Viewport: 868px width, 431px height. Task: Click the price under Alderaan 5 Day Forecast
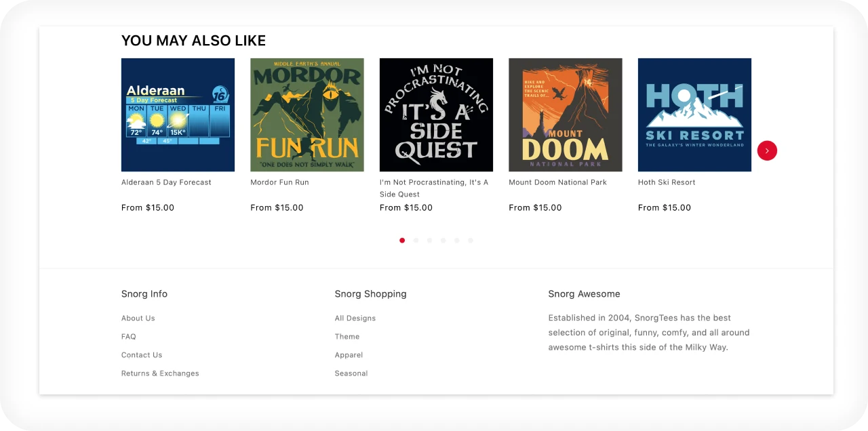tap(148, 208)
